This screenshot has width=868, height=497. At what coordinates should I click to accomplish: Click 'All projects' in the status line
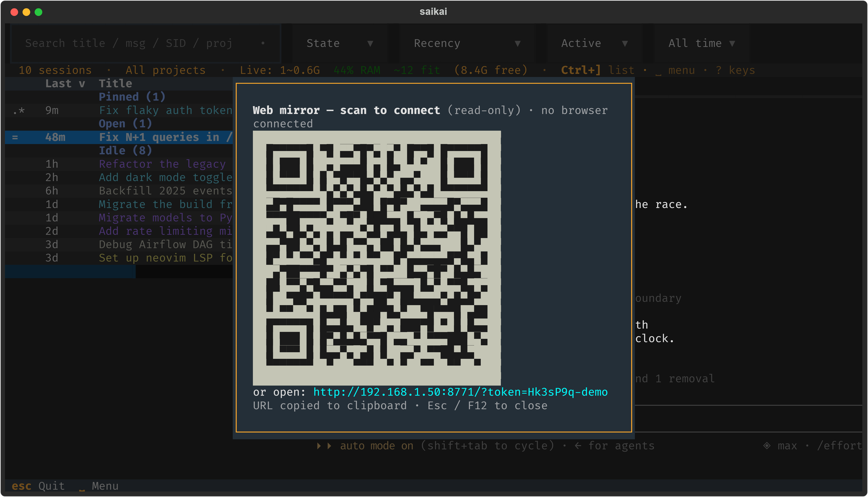(166, 70)
